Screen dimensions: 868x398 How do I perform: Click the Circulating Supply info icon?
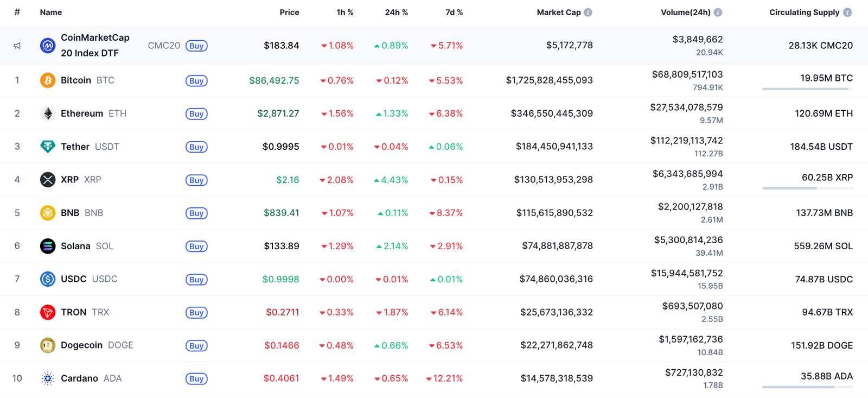847,12
